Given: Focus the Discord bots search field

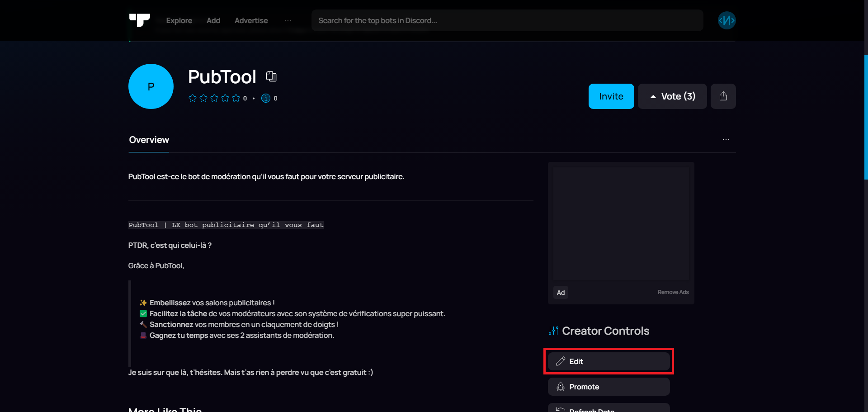Looking at the screenshot, I should [x=507, y=21].
